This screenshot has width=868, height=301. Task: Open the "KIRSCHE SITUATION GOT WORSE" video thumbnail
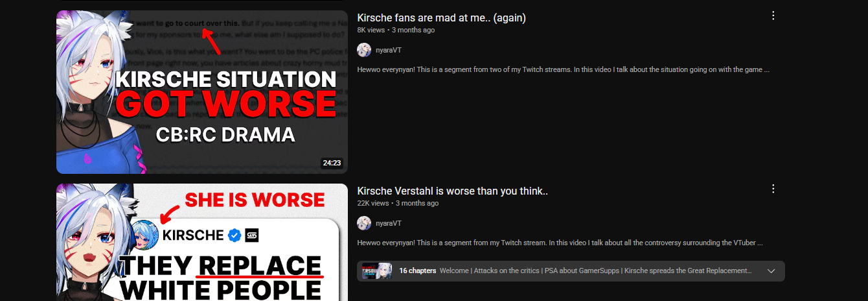(202, 92)
